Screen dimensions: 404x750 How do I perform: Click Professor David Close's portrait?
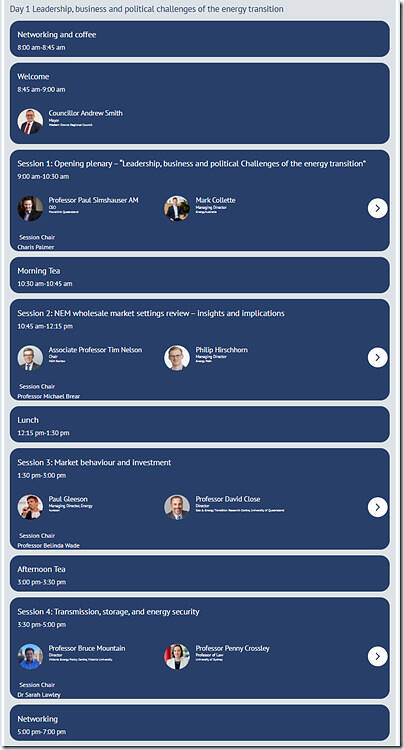[x=177, y=507]
